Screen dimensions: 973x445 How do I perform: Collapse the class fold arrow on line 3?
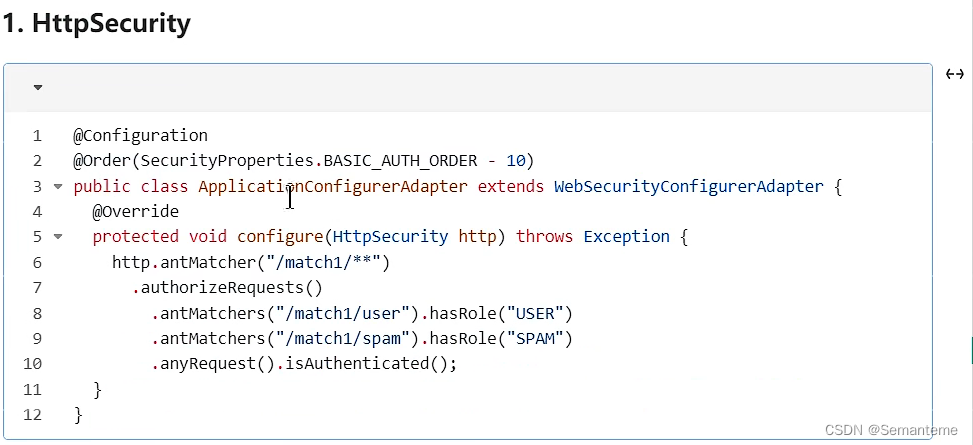[58, 186]
